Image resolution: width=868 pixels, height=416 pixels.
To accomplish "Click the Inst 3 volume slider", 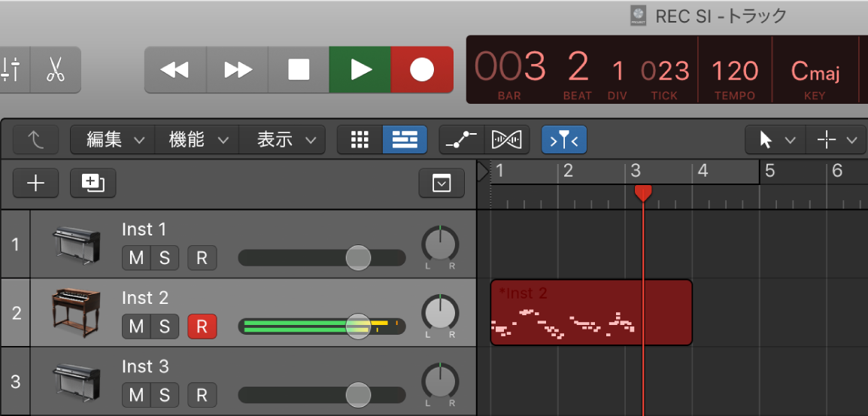I will coord(322,395).
